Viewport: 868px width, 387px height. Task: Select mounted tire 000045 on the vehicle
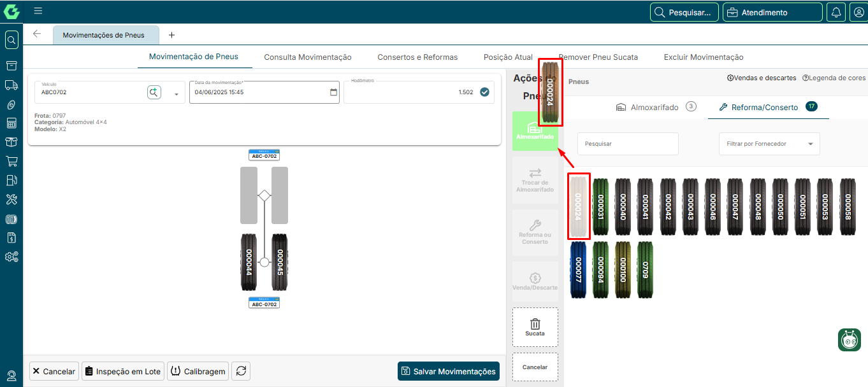coord(280,262)
